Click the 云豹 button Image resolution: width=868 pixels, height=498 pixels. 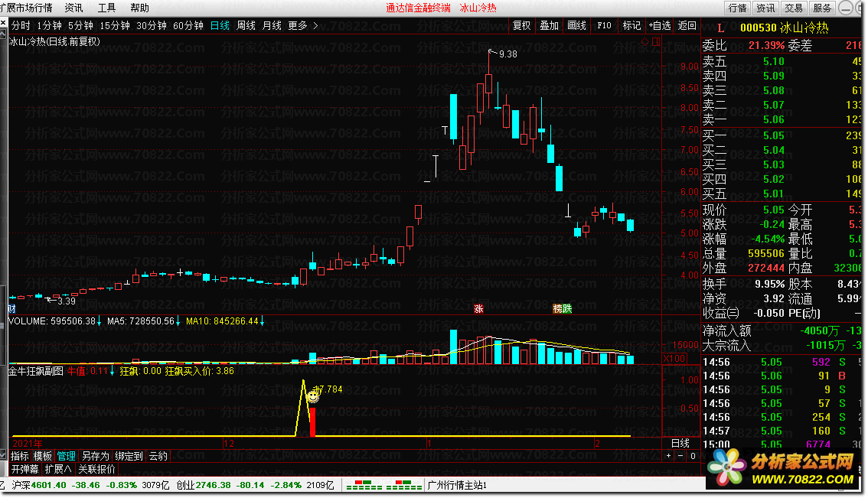pyautogui.click(x=158, y=456)
